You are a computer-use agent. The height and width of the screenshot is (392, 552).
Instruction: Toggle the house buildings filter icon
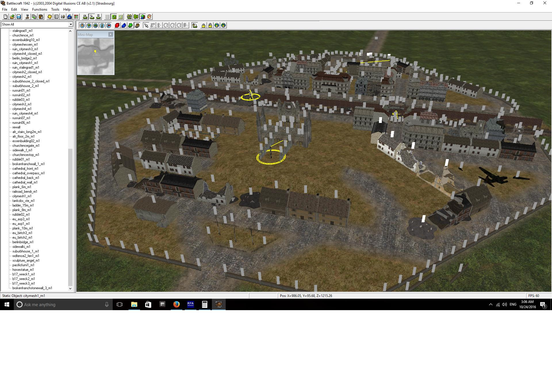pyautogui.click(x=82, y=26)
